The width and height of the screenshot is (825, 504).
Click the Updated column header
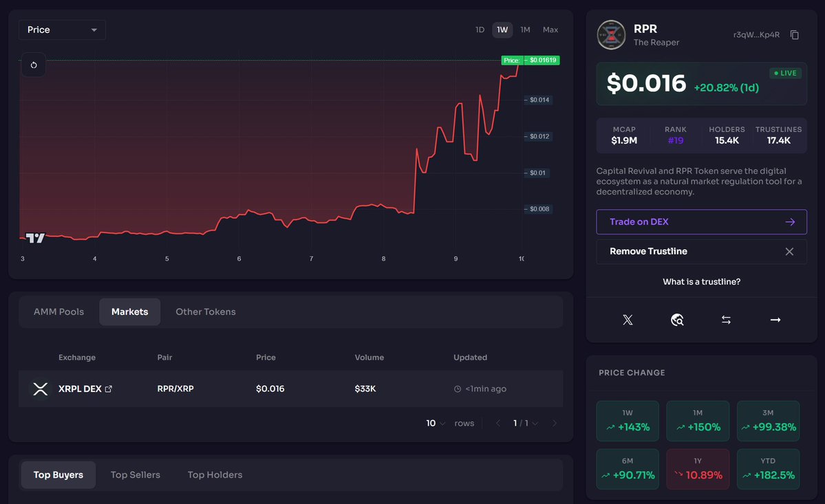click(471, 358)
